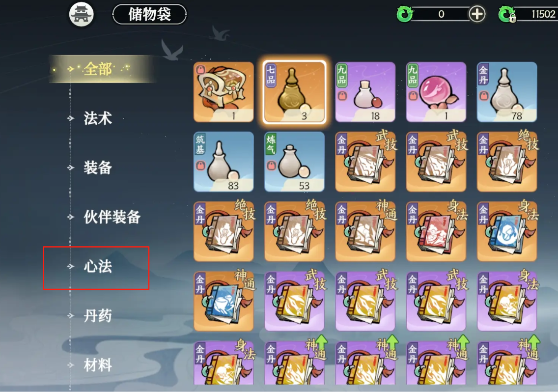
Task: Select the 九品 white potion with 18
Action: (365, 92)
